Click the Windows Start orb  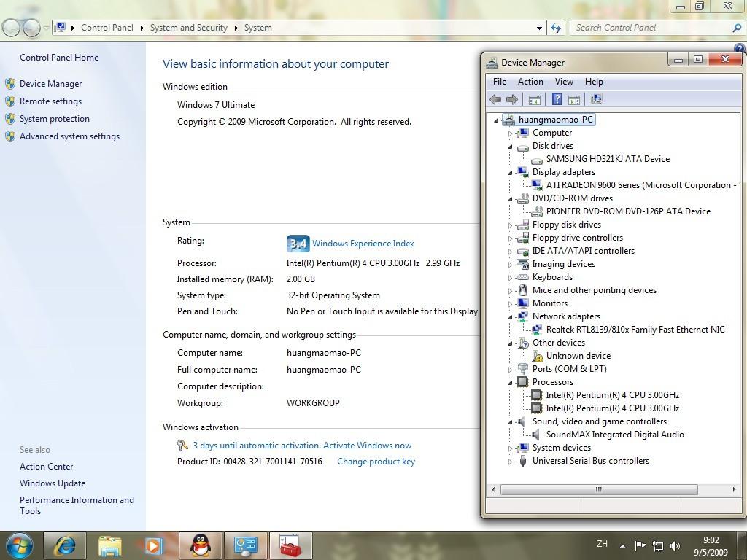[x=20, y=545]
